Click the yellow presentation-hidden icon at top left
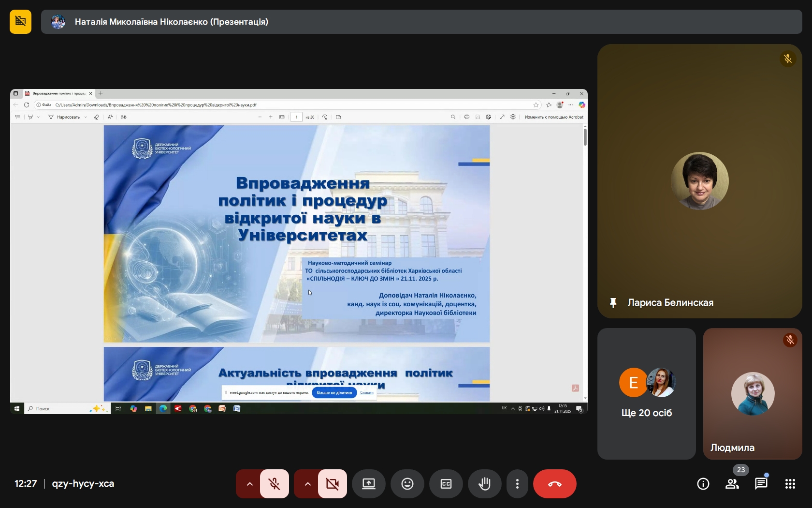 coord(20,22)
